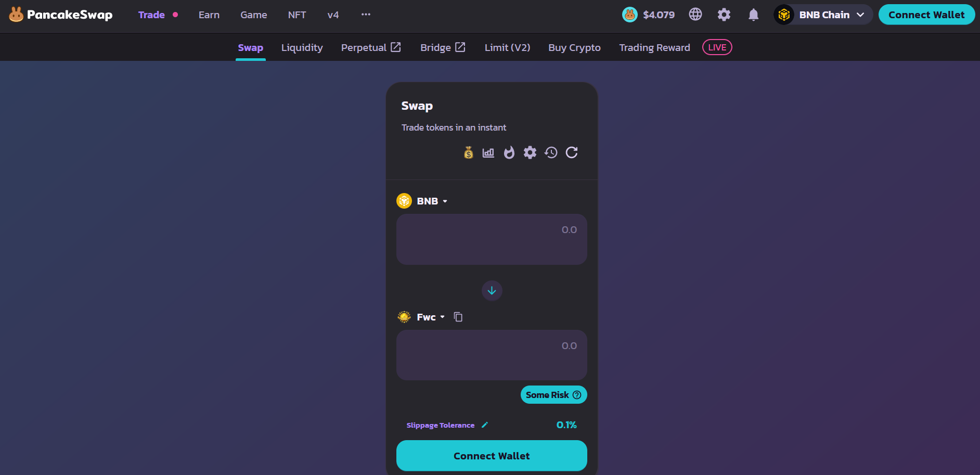Image resolution: width=980 pixels, height=475 pixels.
Task: Open the notifications bell
Action: (x=753, y=15)
